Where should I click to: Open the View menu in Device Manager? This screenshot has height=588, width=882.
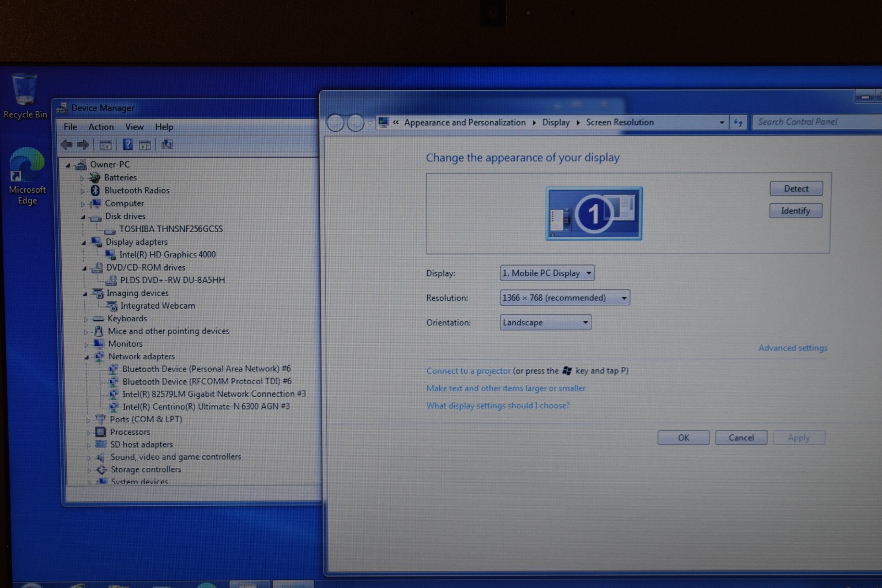[135, 127]
